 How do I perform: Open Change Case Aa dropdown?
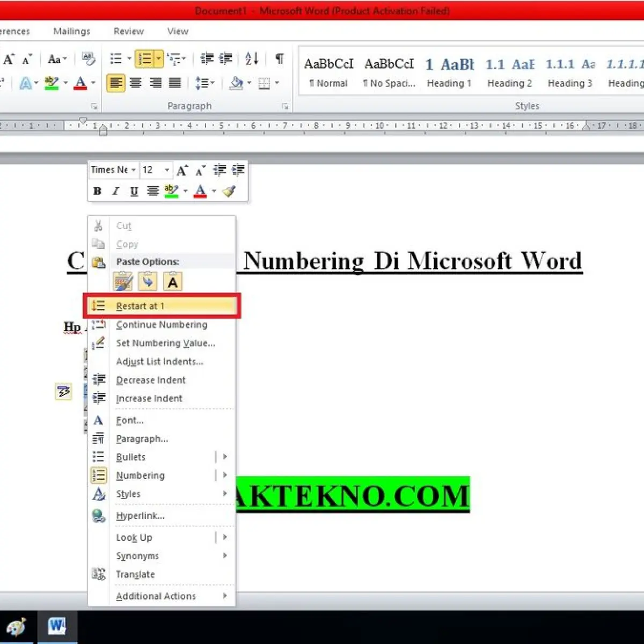click(x=57, y=59)
